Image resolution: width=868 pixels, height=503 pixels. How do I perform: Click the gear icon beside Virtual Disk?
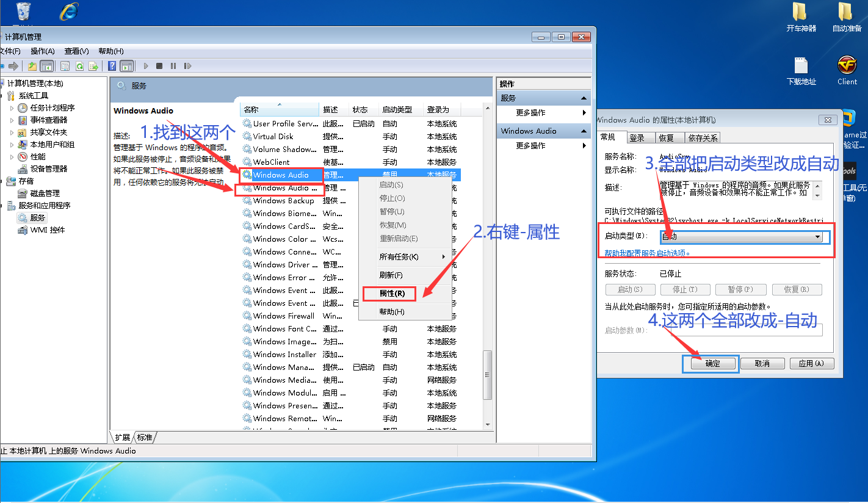[x=247, y=136]
